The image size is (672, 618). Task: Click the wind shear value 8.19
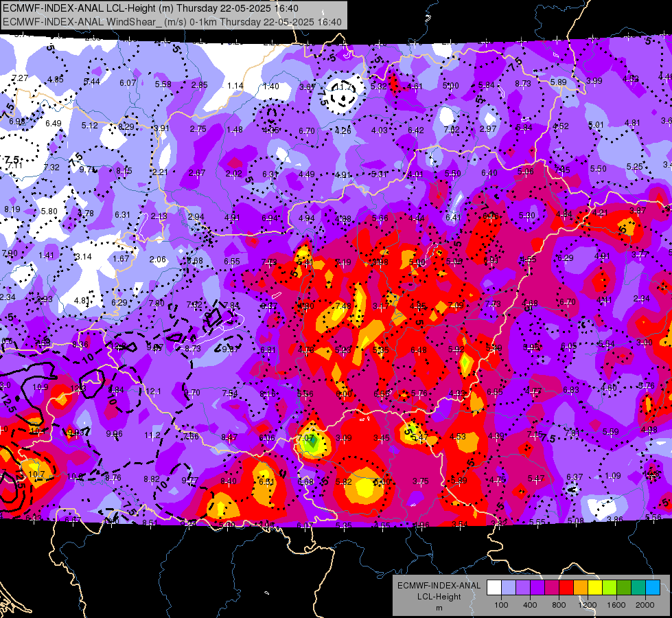click(x=12, y=209)
